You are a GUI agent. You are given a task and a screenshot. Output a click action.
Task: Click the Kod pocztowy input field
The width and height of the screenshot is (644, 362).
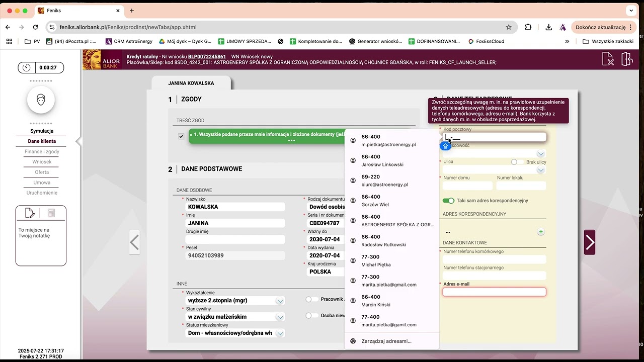[494, 137]
